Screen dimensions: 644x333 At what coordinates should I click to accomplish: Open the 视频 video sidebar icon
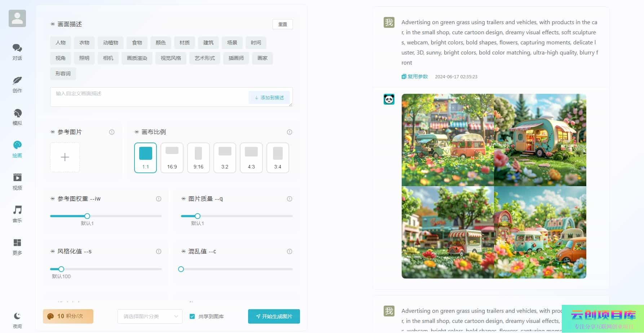point(17,178)
